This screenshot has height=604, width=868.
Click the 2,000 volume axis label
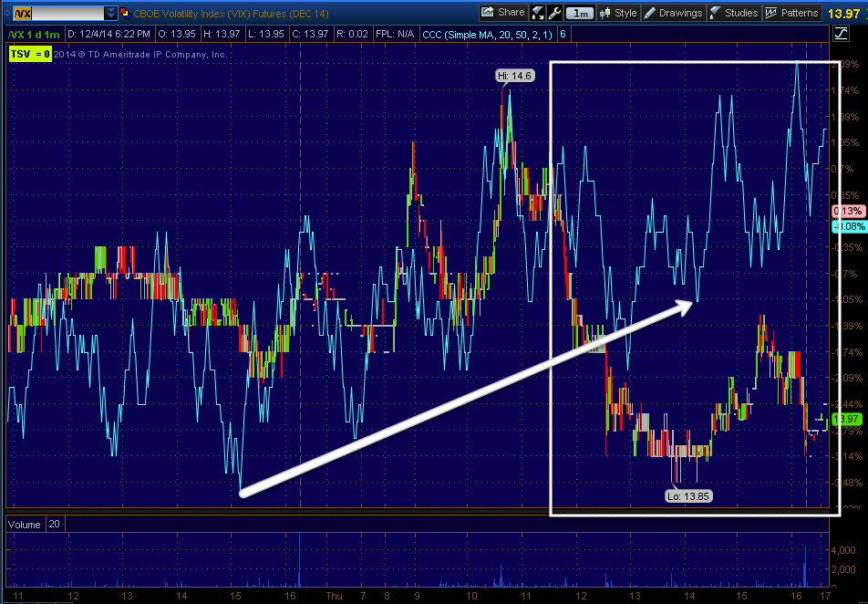pos(843,569)
